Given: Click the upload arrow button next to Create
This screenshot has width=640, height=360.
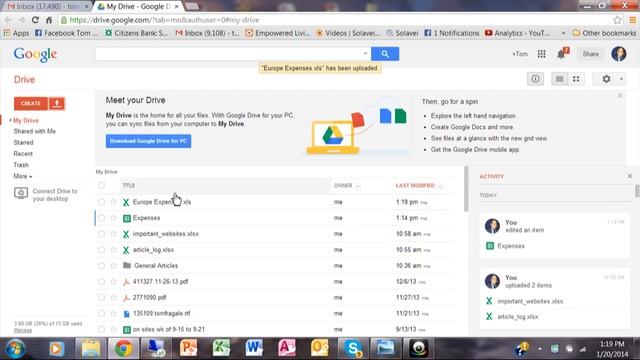Looking at the screenshot, I should tap(57, 104).
